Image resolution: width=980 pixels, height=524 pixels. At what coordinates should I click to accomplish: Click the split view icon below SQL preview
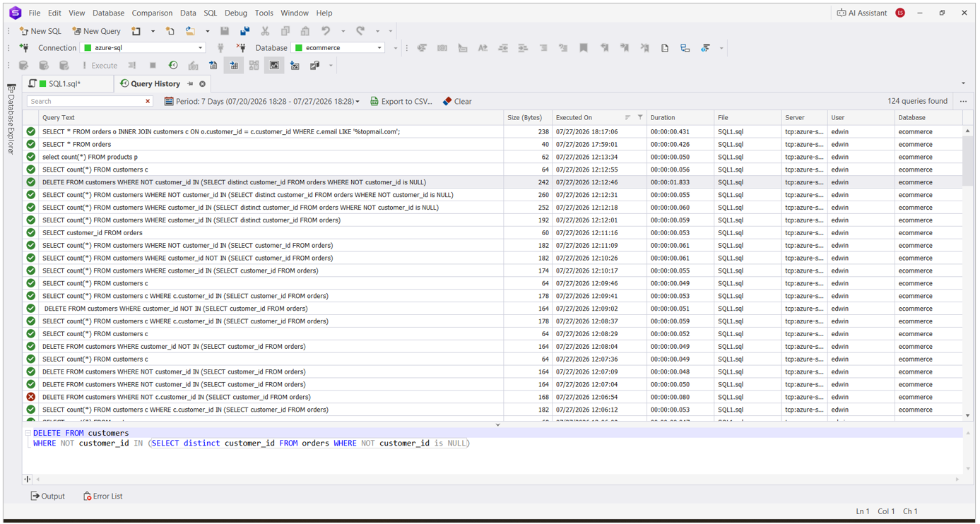[28, 479]
